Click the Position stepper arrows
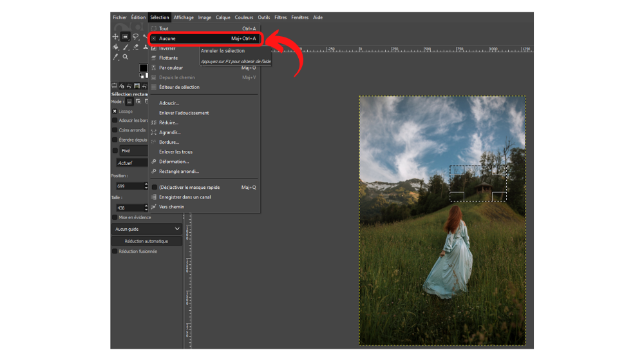This screenshot has width=644, height=361. coord(146,186)
